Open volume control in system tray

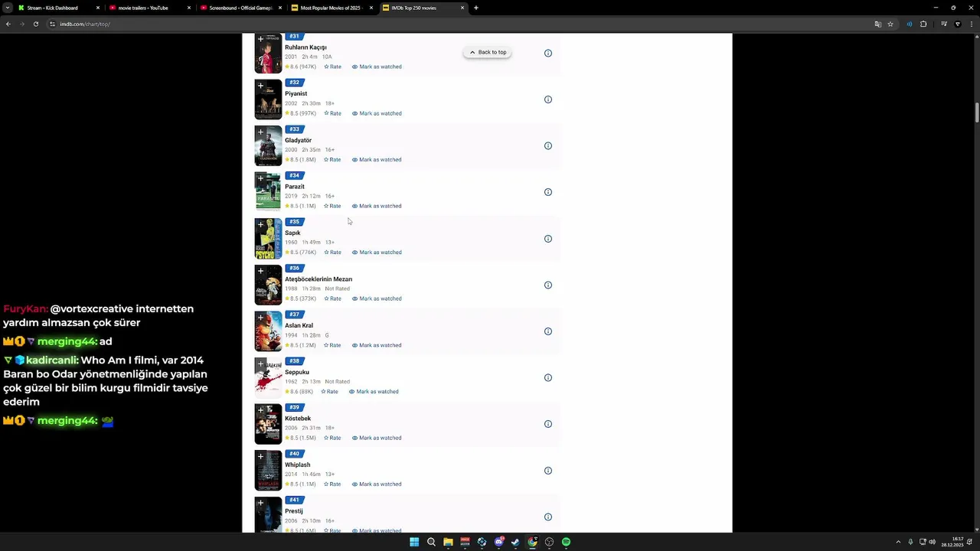click(x=933, y=542)
